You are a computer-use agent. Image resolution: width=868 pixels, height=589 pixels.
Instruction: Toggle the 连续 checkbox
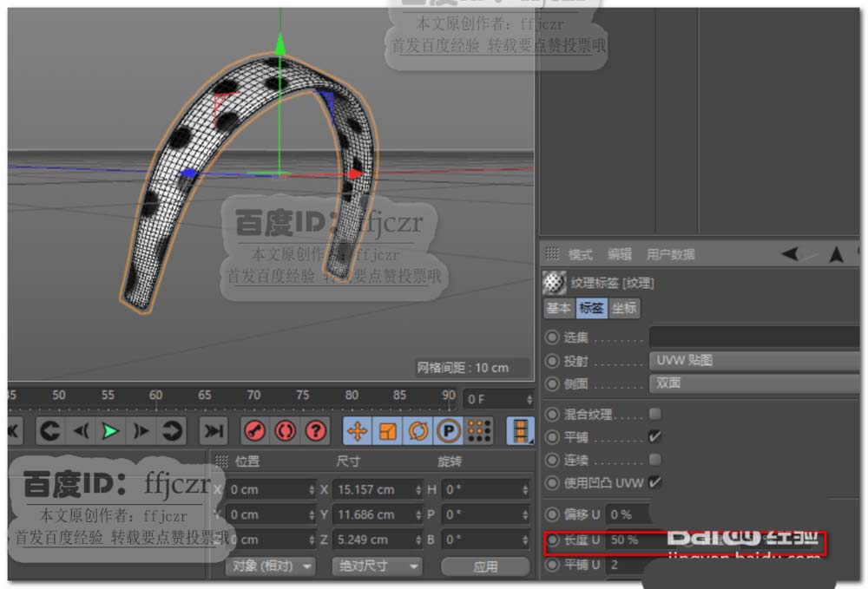(x=654, y=460)
